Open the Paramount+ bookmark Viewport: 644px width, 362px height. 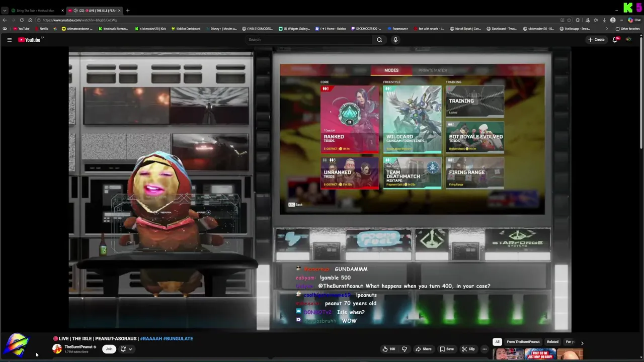click(398, 29)
